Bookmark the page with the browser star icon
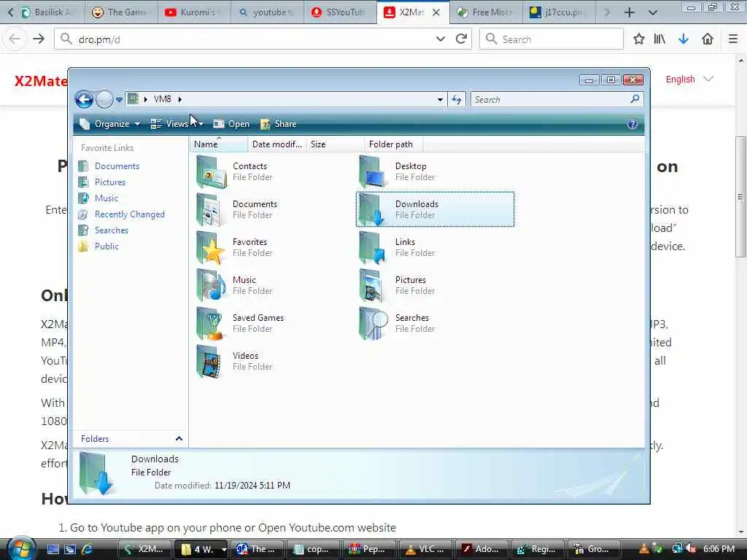Image resolution: width=747 pixels, height=560 pixels. pyautogui.click(x=639, y=39)
